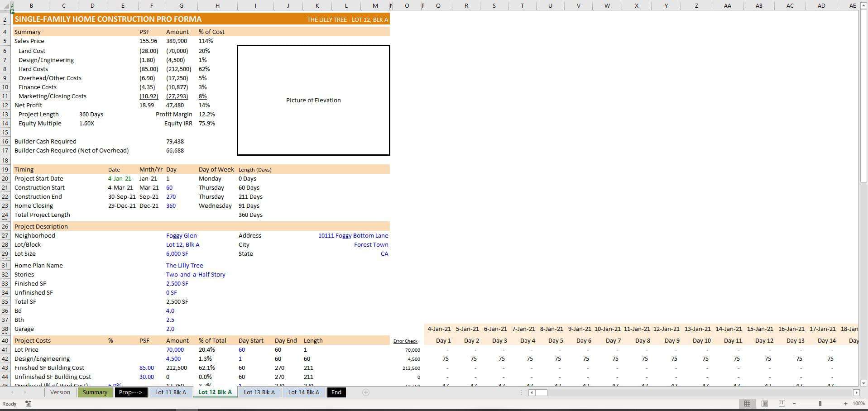Screen dimensions: 868x411
Task: Click the horizontal scrollbar right arrow
Action: [856, 392]
